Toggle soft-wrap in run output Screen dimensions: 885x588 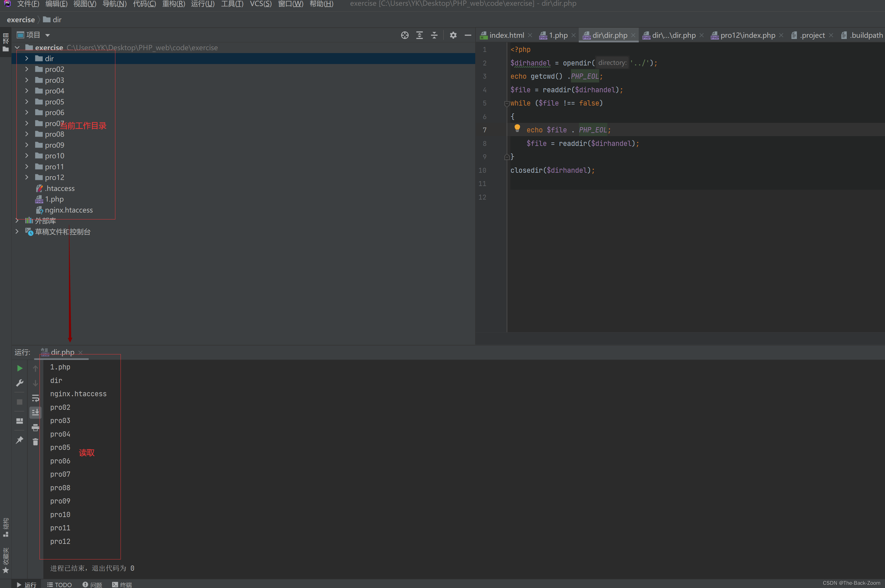pos(35,398)
